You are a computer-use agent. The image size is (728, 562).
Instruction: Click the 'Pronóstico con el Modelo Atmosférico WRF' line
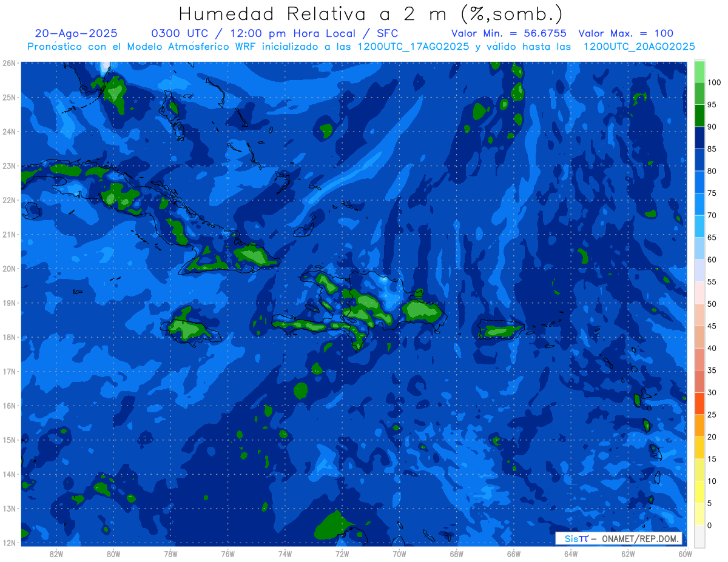(x=361, y=47)
